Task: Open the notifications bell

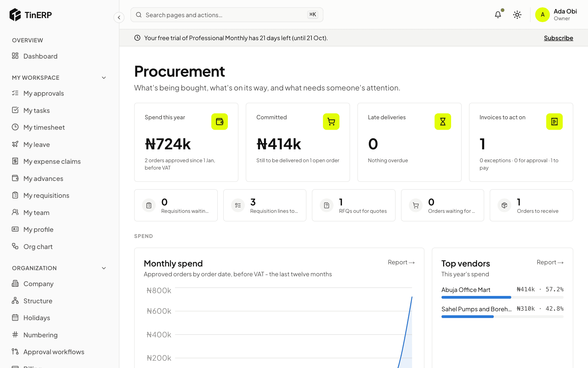Action: tap(498, 15)
